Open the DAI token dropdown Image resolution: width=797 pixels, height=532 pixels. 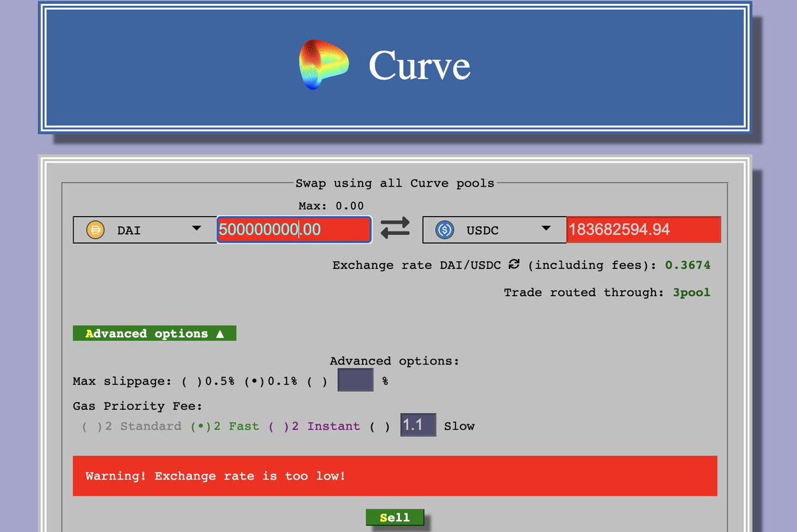click(145, 230)
